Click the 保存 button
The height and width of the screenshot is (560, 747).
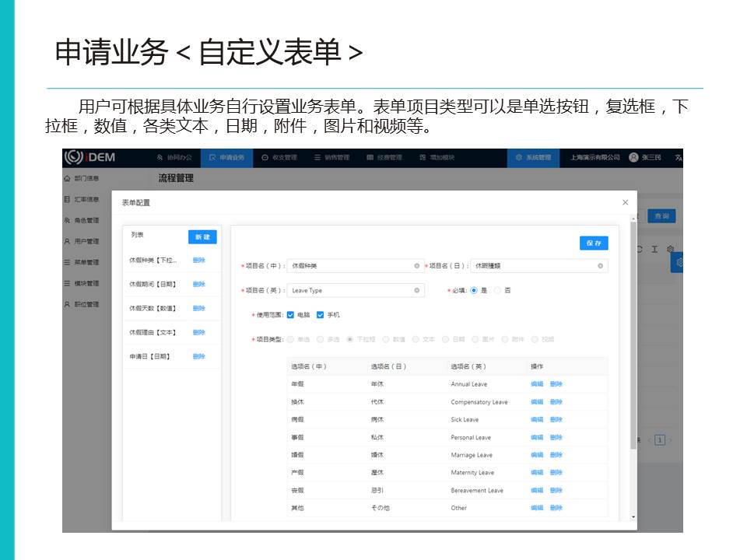point(594,243)
